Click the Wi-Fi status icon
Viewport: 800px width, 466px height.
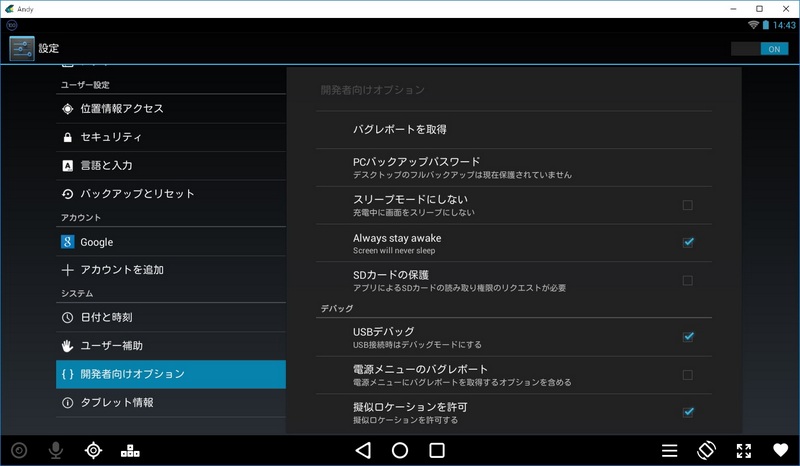(753, 25)
